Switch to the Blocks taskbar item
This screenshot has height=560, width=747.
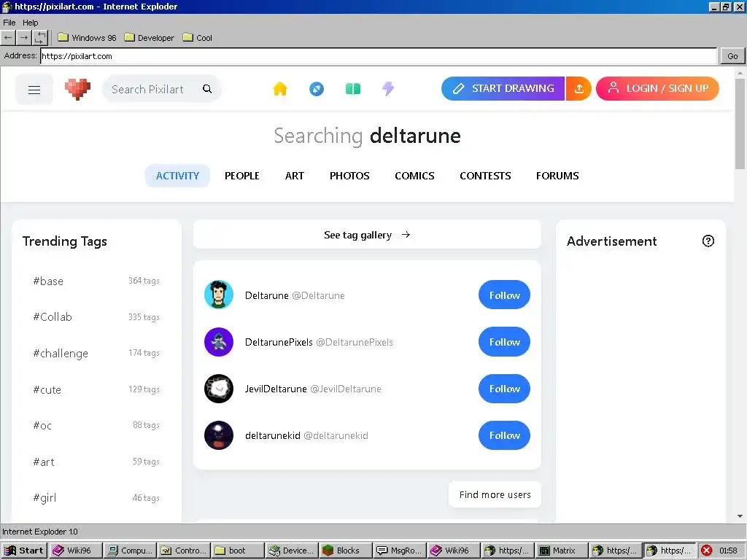[346, 551]
